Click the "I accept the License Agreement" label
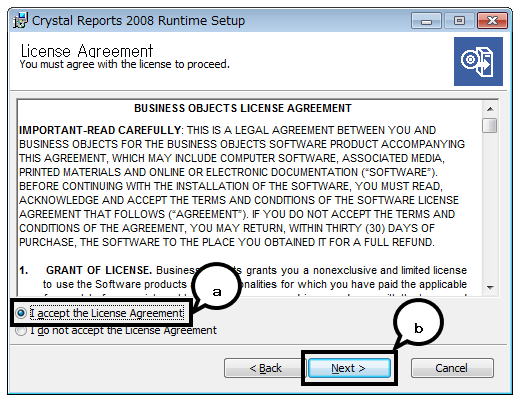 pos(107,313)
